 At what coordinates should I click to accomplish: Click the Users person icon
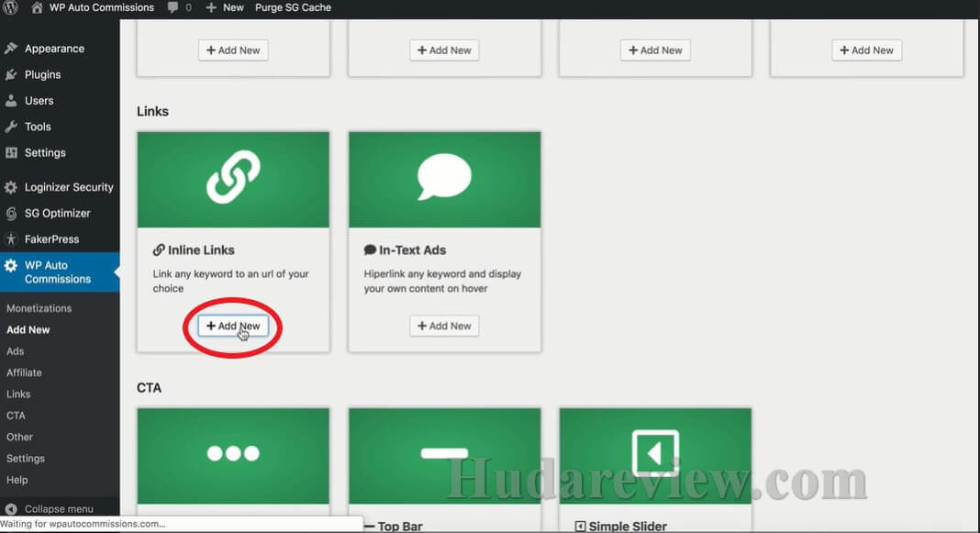[x=11, y=101]
